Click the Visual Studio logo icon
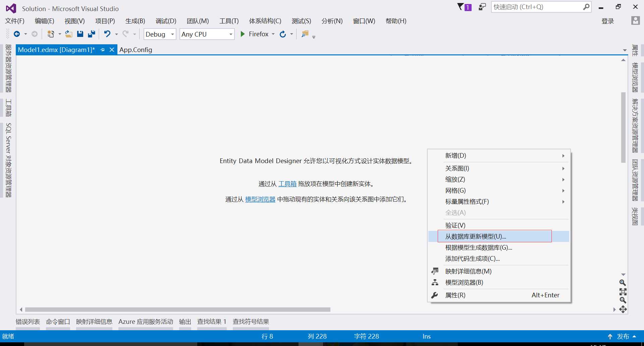 coord(11,8)
